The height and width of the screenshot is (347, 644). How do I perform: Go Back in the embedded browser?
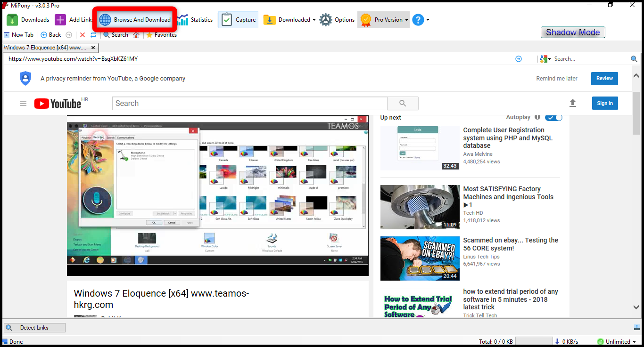click(51, 35)
